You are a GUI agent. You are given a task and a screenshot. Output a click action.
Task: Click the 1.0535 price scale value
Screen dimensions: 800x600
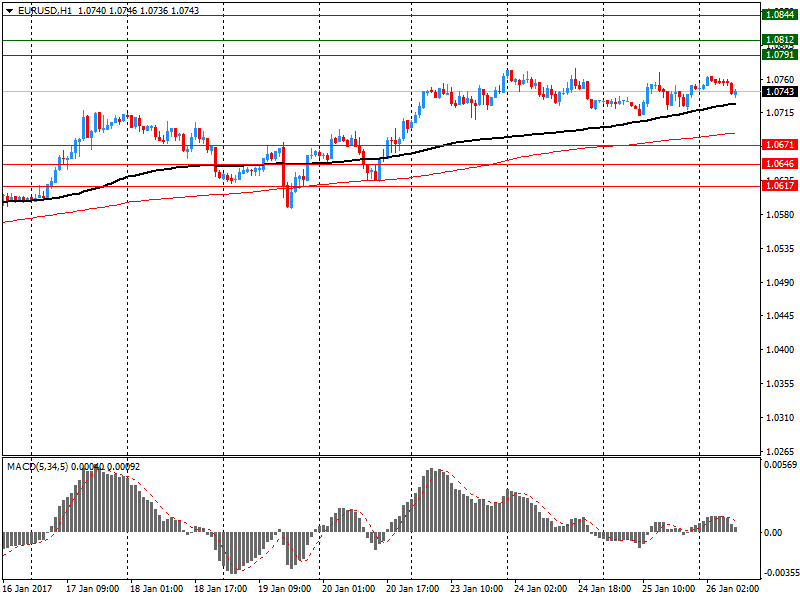tap(780, 249)
